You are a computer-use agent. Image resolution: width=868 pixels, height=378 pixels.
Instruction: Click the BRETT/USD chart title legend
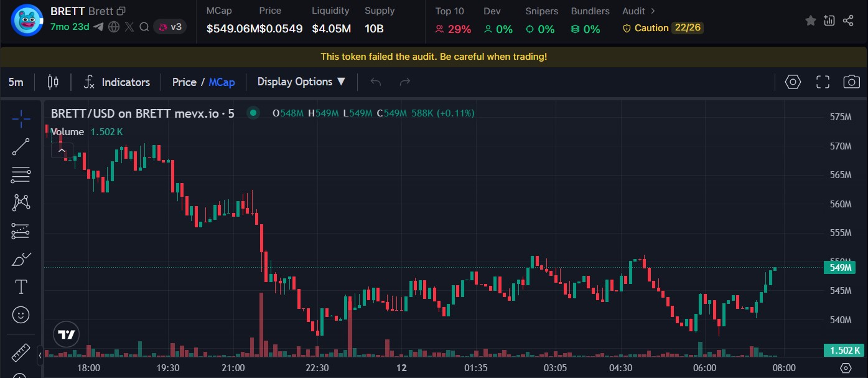pos(142,113)
